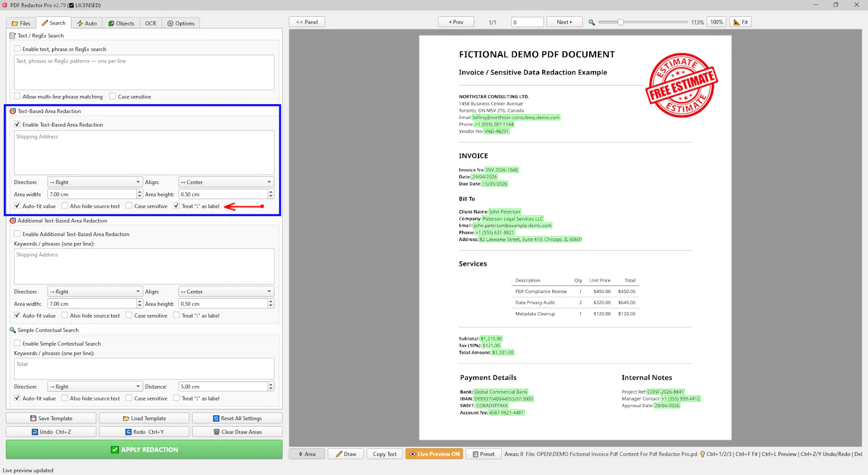Click the magnifier zoom icon
The height and width of the screenshot is (475, 868).
592,22
